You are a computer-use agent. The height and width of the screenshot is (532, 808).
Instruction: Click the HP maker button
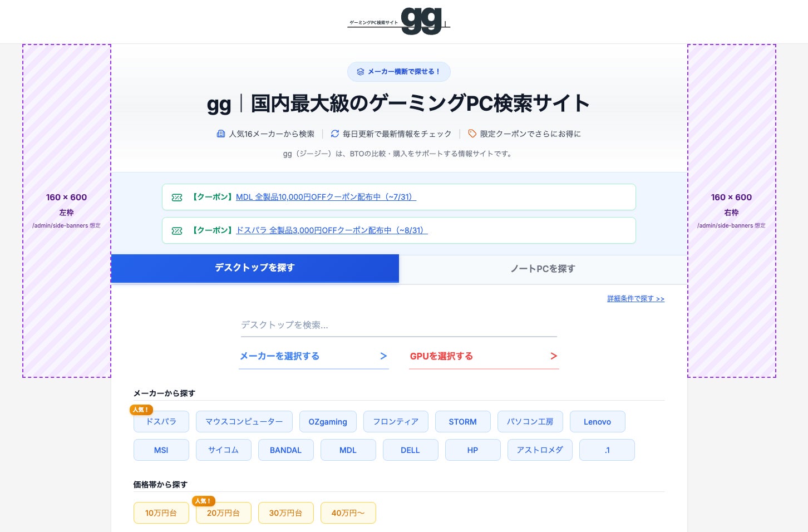tap(473, 450)
